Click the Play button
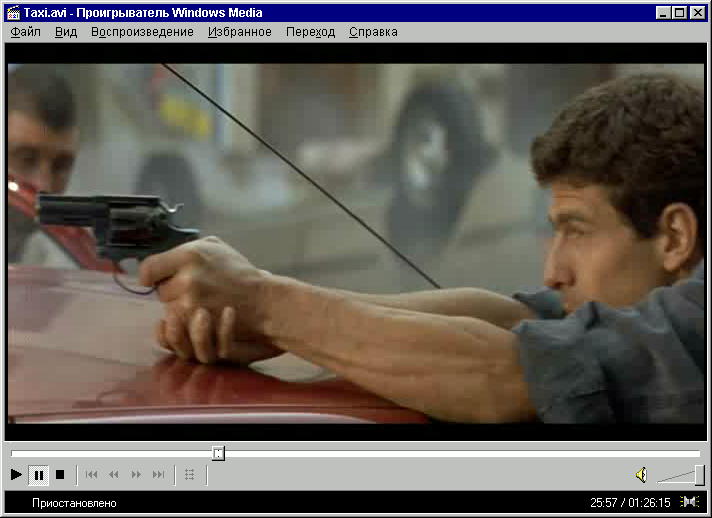 pyautogui.click(x=16, y=475)
